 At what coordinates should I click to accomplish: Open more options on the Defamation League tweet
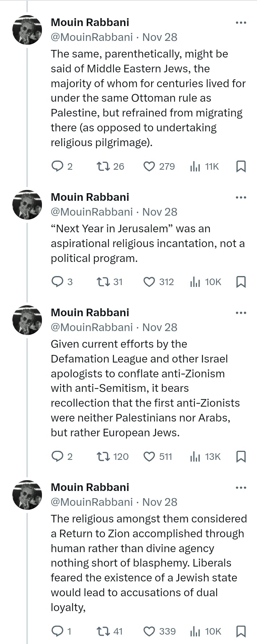coord(241,313)
